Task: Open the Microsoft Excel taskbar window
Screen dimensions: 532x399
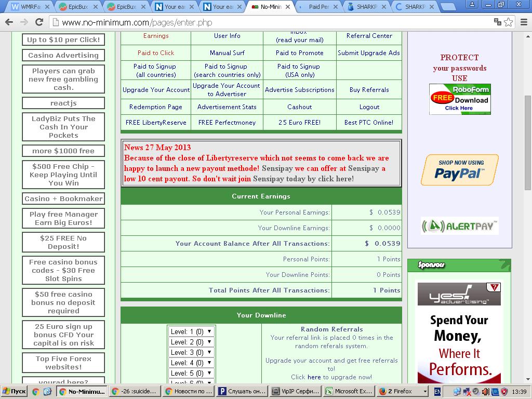Action: point(350,391)
